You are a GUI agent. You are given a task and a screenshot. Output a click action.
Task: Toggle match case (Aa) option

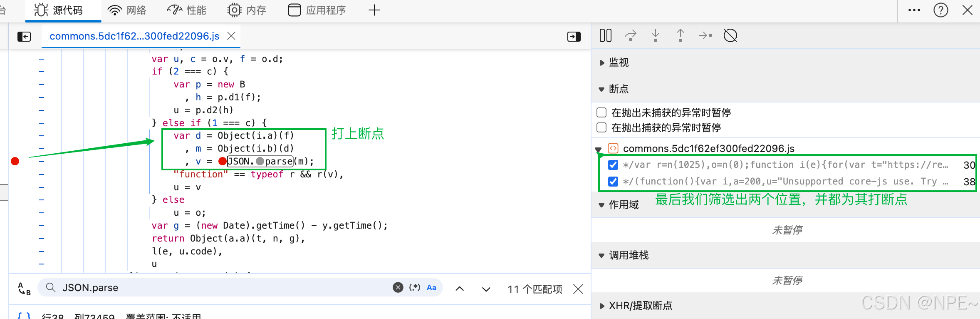[432, 287]
